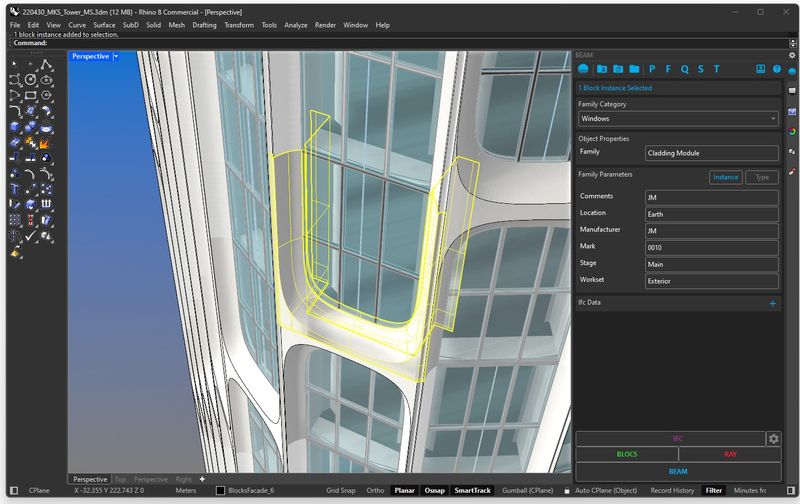Open the BEAM panel gear settings
Image resolution: width=800 pixels, height=504 pixels.
pos(791,54)
